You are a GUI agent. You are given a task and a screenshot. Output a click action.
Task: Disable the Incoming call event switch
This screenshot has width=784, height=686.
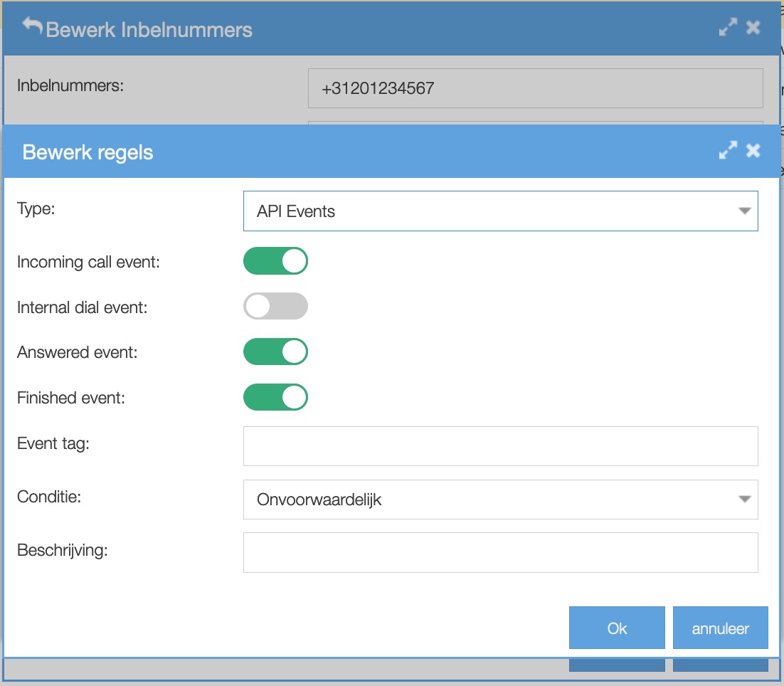click(275, 261)
